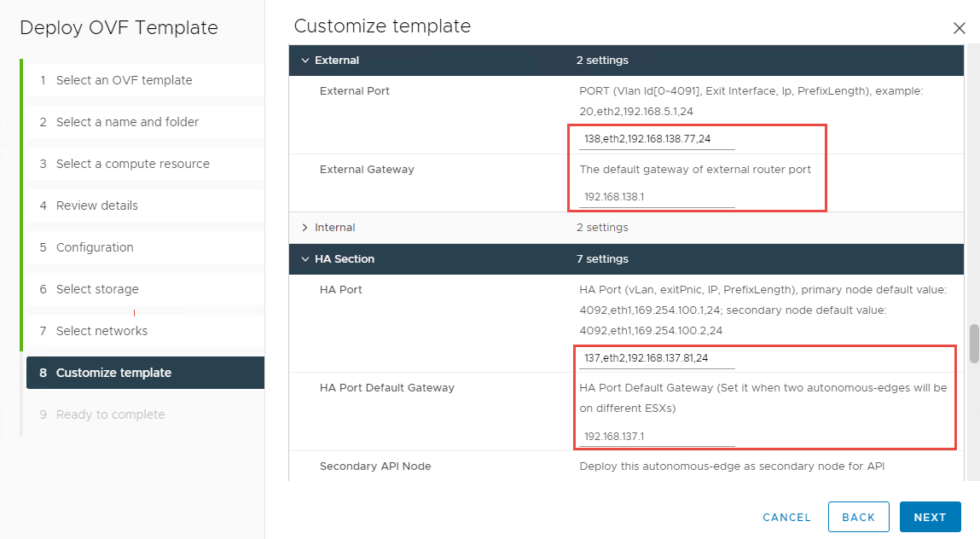Screen dimensions: 980x539
Task: Click the vertical scrollbar thumb
Action: point(973,344)
